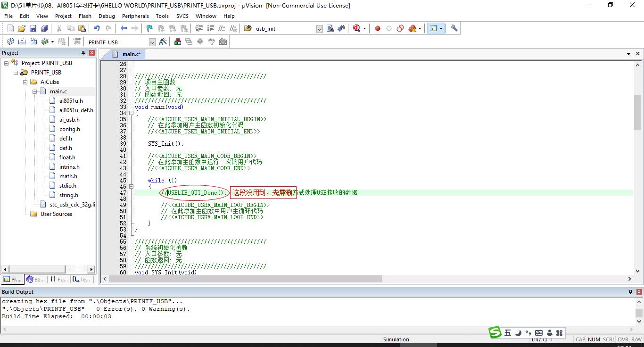Open the PRINTF_USB target dropdown
644x347 pixels.
pyautogui.click(x=152, y=42)
